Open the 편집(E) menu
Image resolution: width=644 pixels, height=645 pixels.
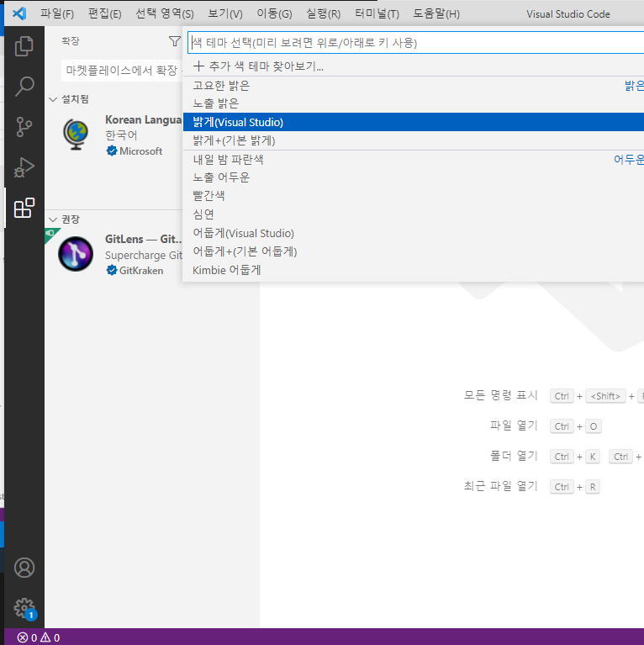click(105, 14)
